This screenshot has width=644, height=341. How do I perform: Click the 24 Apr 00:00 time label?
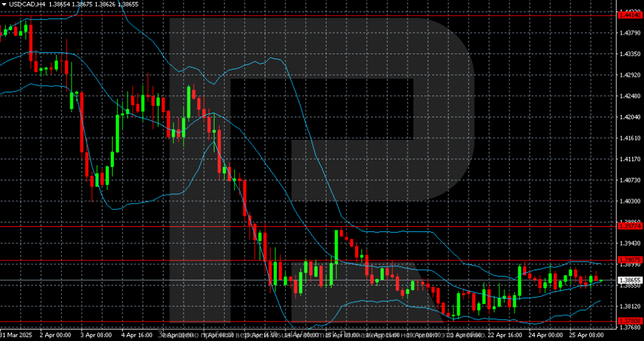(547, 335)
